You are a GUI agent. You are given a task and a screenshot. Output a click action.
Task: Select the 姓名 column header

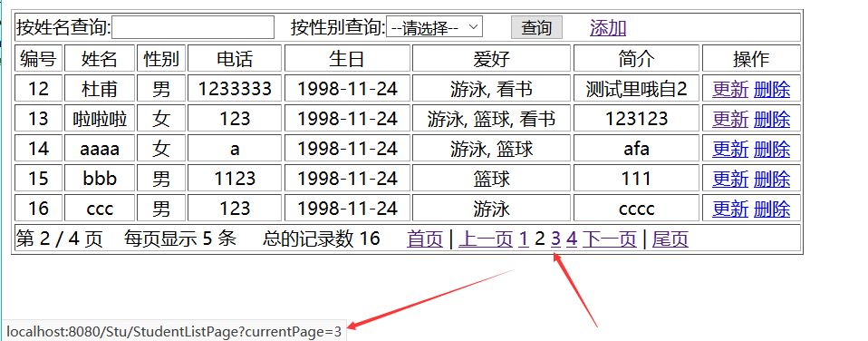tap(100, 58)
